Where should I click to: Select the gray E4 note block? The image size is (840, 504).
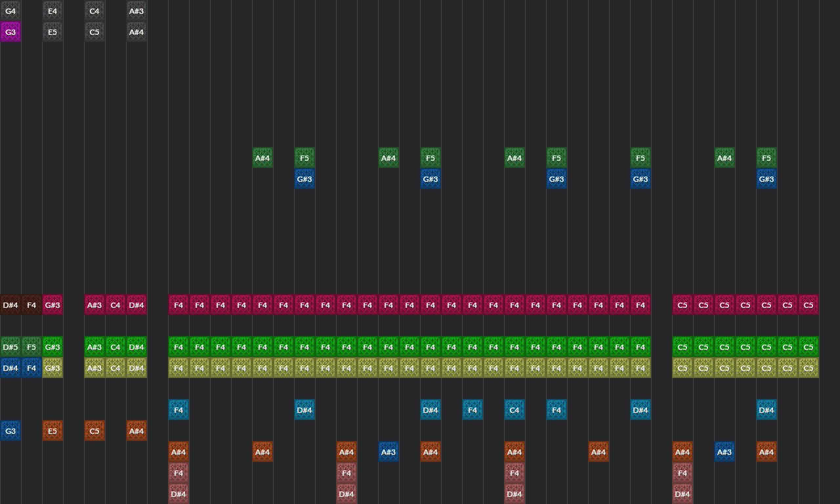pyautogui.click(x=52, y=11)
